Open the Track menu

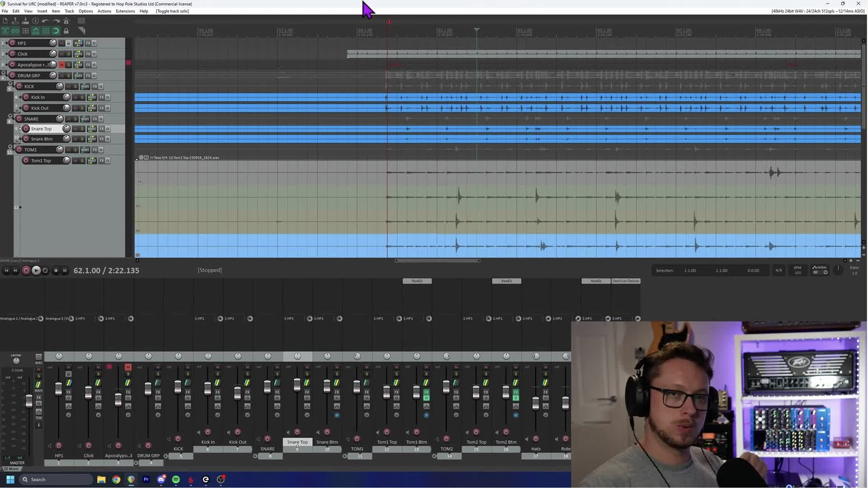point(69,11)
